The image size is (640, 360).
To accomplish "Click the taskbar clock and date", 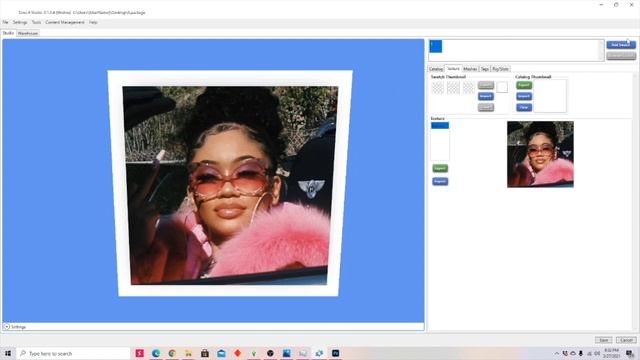I will pyautogui.click(x=611, y=353).
